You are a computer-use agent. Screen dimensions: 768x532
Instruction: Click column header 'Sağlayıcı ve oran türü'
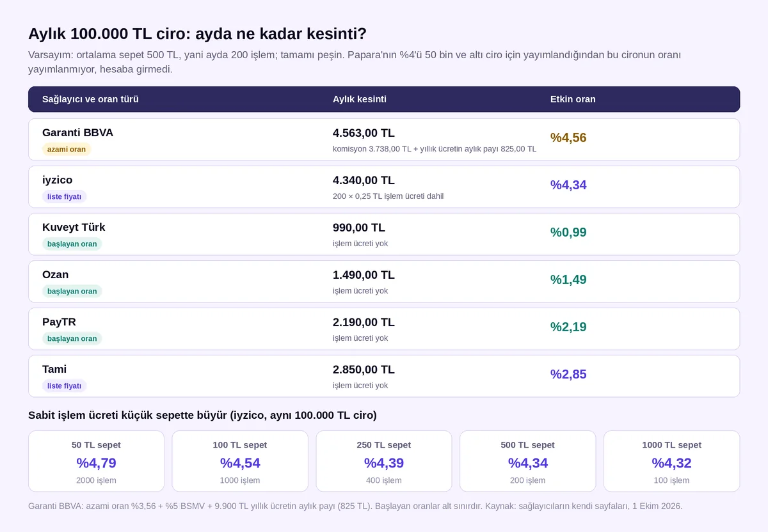(90, 99)
